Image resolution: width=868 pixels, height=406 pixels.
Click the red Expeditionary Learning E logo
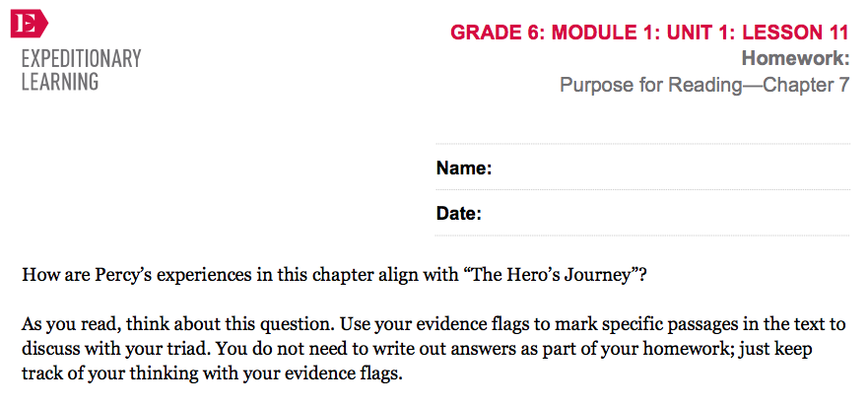click(x=30, y=24)
